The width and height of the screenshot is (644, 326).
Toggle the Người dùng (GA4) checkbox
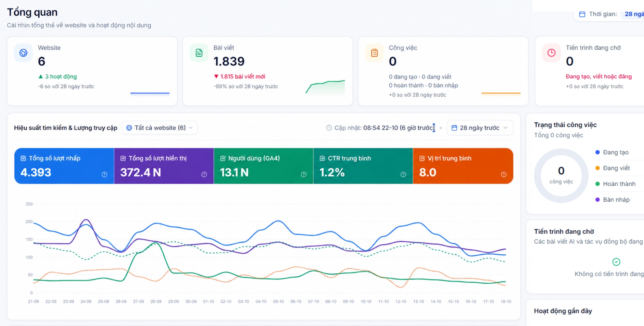point(223,158)
